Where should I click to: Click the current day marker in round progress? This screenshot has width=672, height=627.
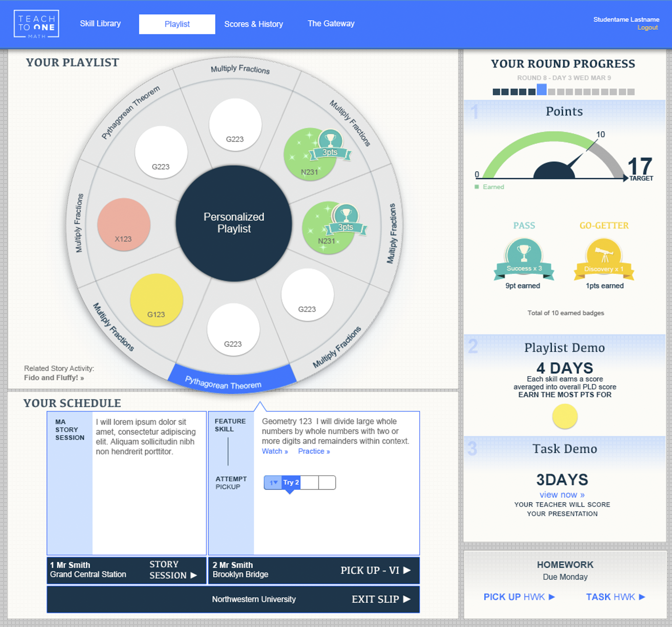point(541,90)
